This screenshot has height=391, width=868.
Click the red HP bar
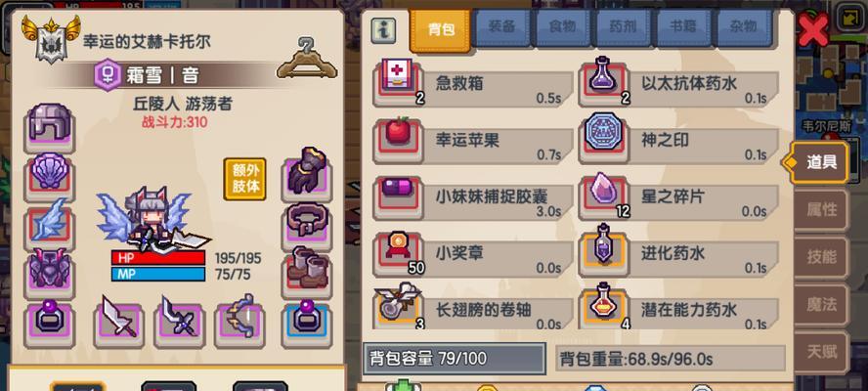coord(158,257)
